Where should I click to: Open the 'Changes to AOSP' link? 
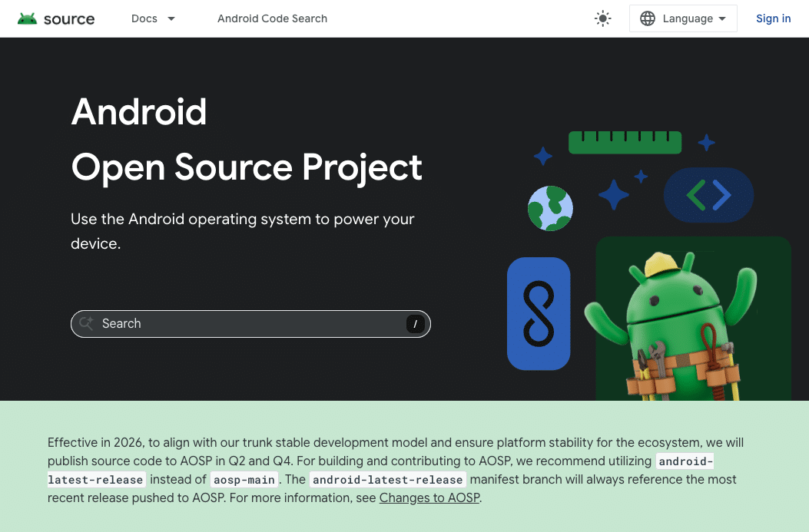pos(429,497)
